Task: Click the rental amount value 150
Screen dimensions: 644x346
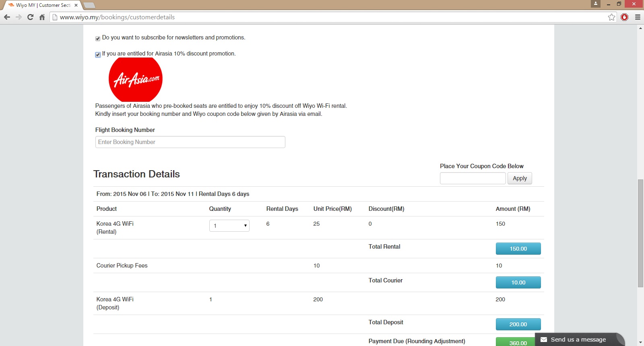Action: (x=500, y=224)
